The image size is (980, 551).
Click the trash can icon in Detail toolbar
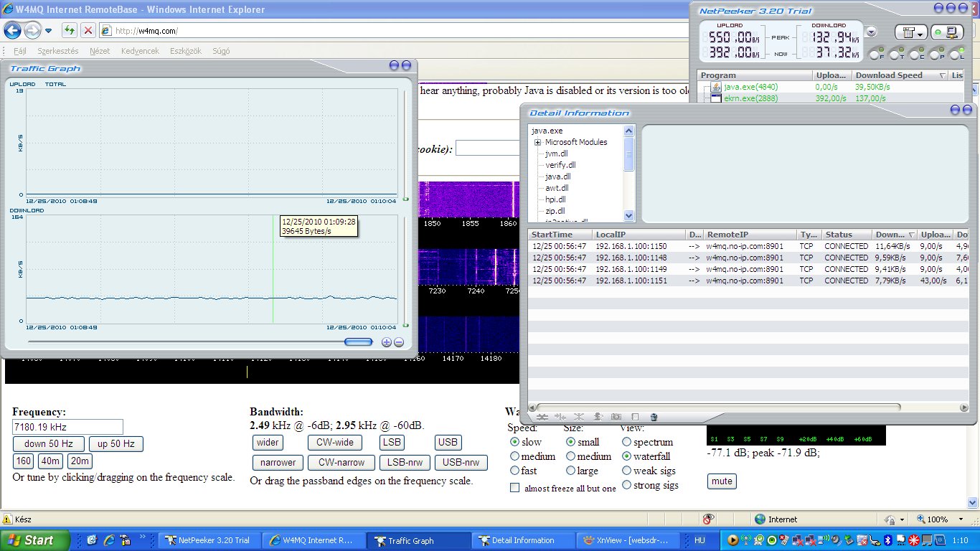(654, 417)
